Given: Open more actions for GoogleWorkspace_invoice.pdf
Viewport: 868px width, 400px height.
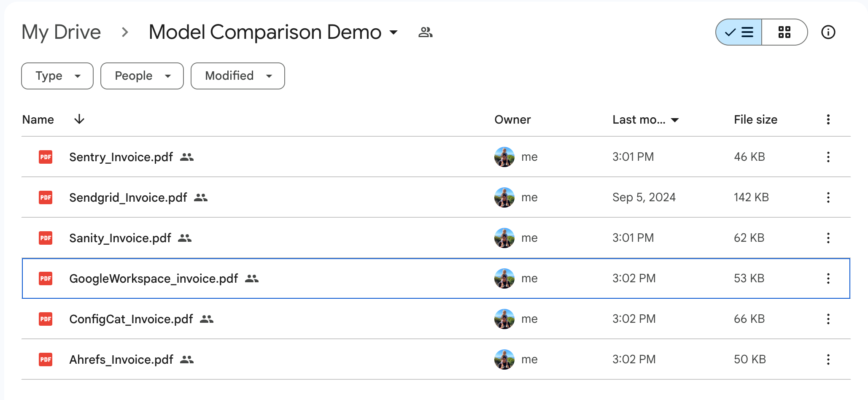Looking at the screenshot, I should tap(828, 278).
